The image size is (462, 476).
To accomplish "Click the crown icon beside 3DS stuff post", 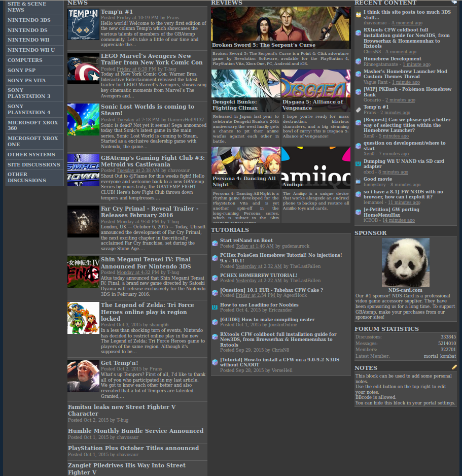I will [x=358, y=15].
